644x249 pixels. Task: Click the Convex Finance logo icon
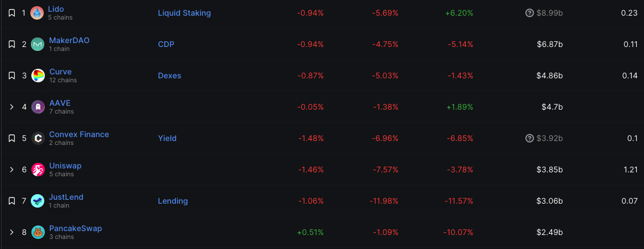click(38, 138)
